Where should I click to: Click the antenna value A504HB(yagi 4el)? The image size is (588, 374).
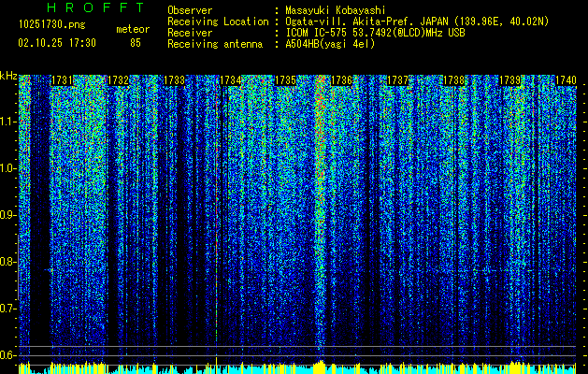click(x=330, y=44)
